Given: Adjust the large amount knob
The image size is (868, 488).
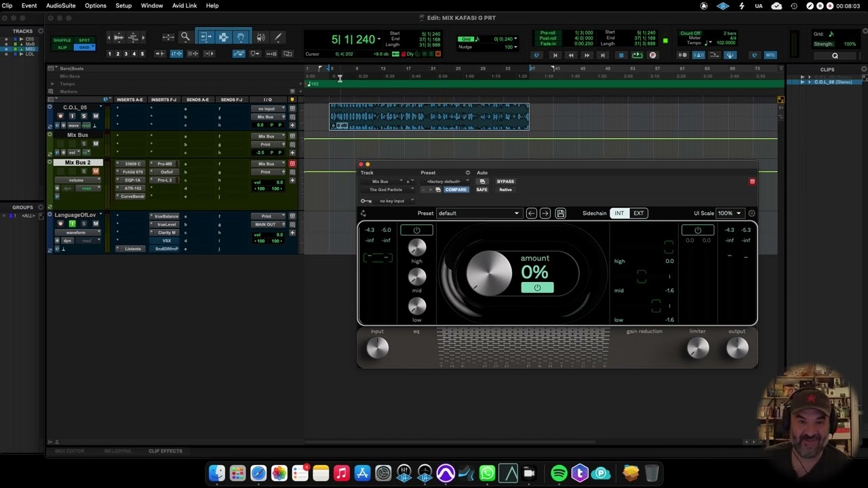Looking at the screenshot, I should 489,273.
